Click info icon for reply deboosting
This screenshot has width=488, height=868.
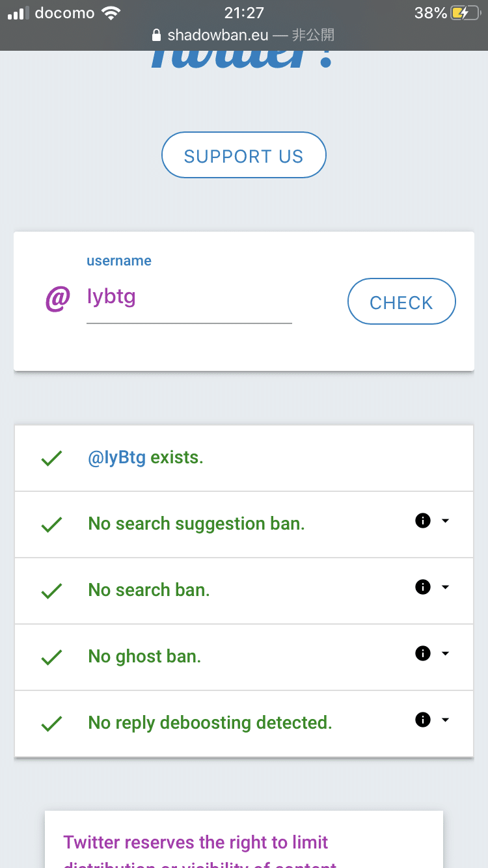(423, 720)
